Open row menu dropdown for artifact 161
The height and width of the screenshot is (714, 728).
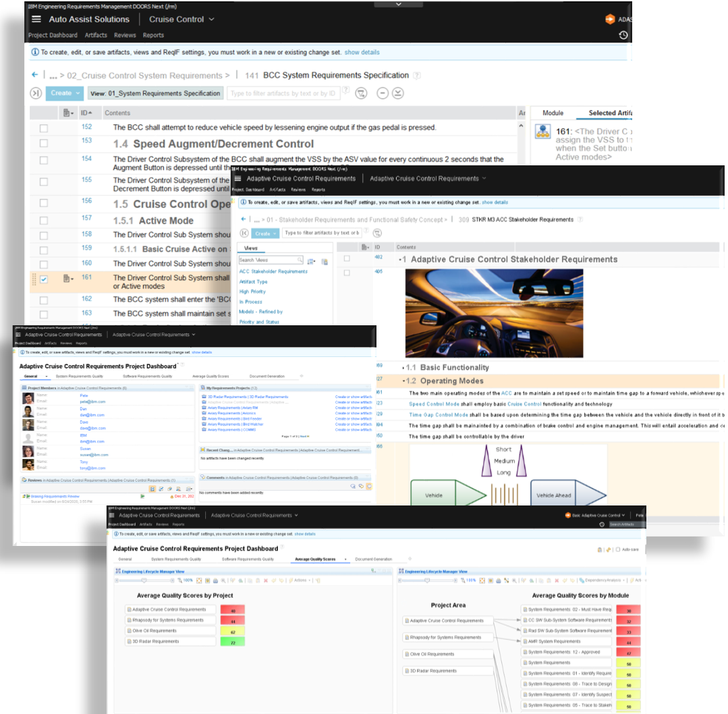(x=68, y=279)
